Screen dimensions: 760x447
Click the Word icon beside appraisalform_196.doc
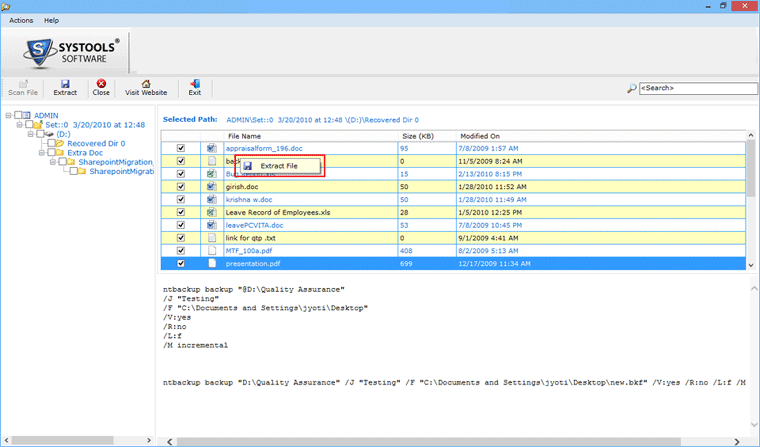[212, 148]
